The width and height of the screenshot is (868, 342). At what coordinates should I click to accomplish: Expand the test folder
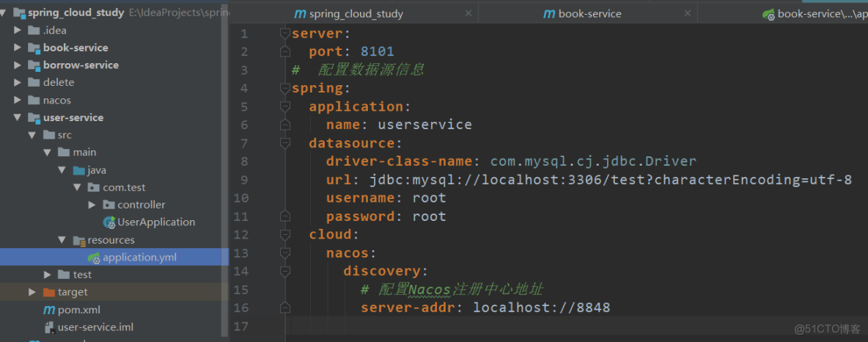click(47, 275)
